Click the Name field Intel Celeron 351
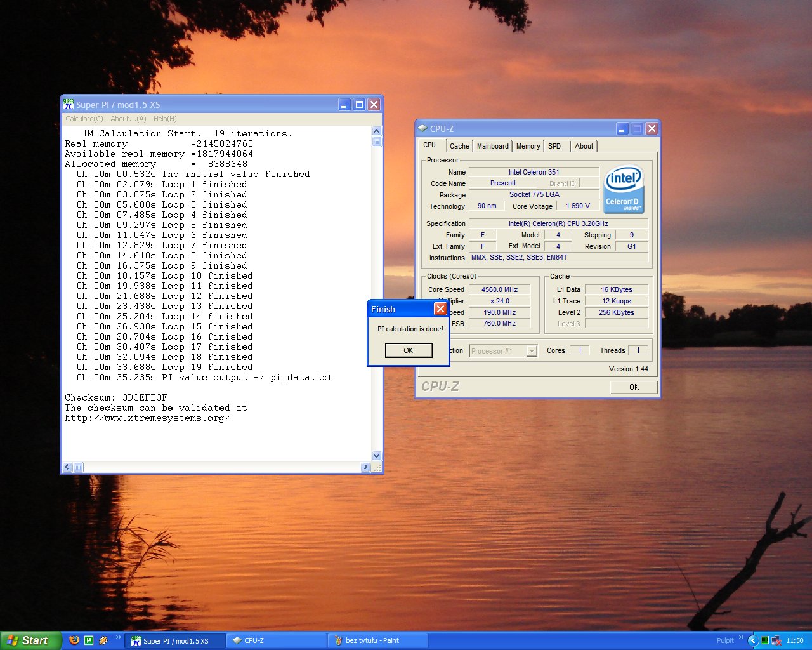This screenshot has height=650, width=812. pos(534,172)
